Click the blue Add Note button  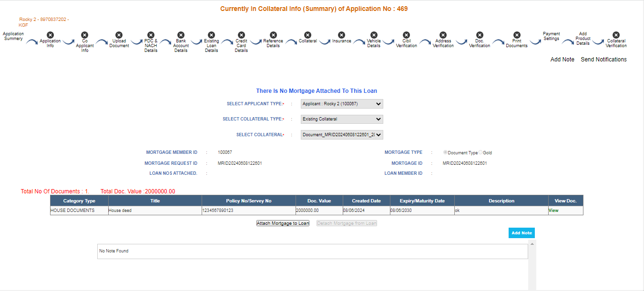[521, 233]
